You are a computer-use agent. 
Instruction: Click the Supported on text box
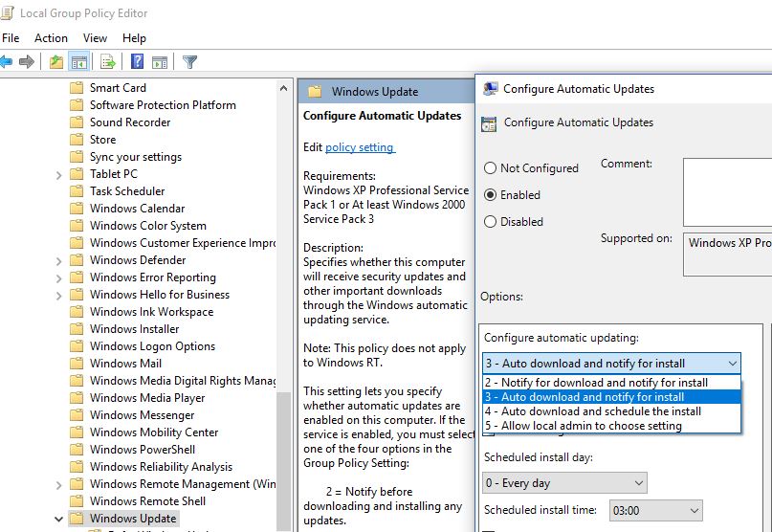727,255
